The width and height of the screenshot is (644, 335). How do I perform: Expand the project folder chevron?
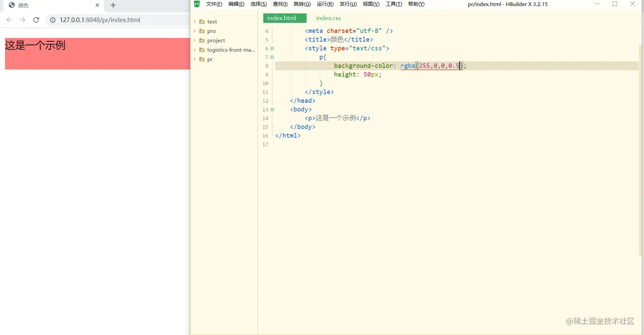pos(195,40)
